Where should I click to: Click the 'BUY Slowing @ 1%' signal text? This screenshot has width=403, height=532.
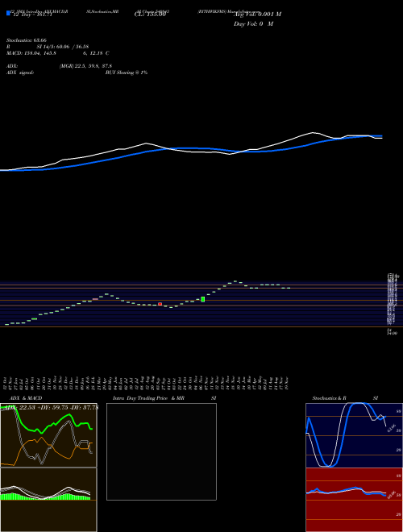pos(127,73)
